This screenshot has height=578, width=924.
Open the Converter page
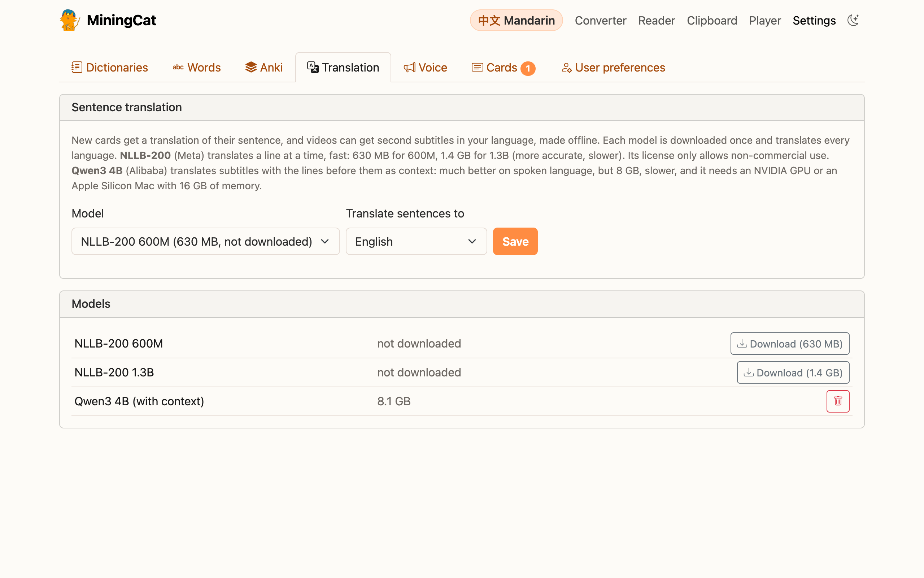[x=601, y=20]
